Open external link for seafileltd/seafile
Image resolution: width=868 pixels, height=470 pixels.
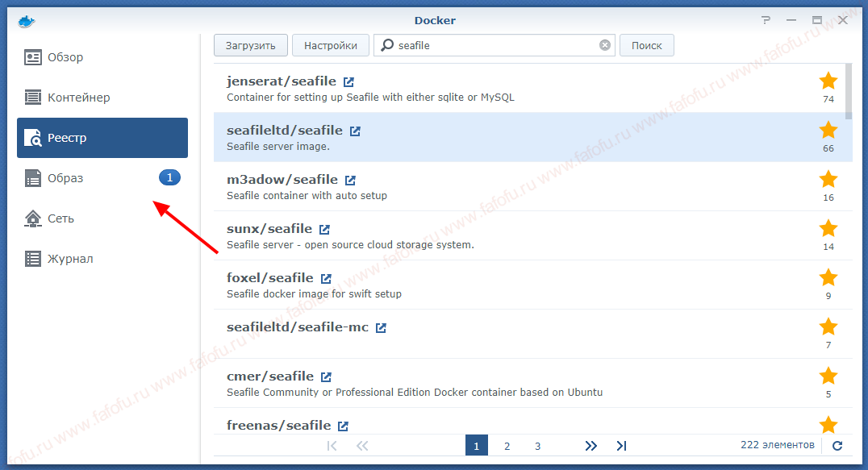[x=356, y=131]
